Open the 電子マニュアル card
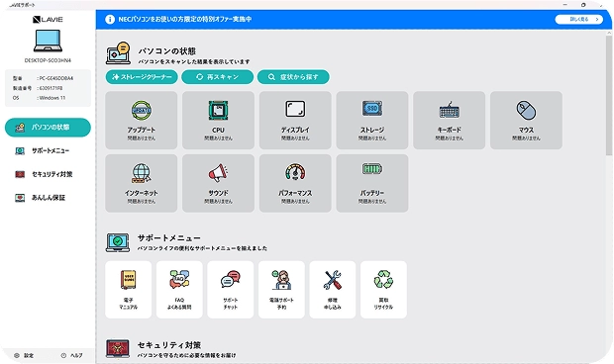The image size is (614, 364). pyautogui.click(x=129, y=290)
